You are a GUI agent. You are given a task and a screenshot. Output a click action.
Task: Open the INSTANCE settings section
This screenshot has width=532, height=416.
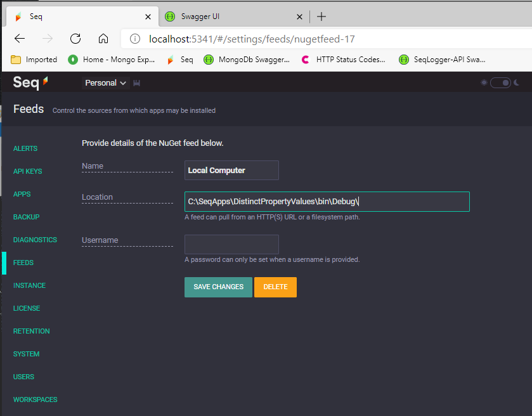coord(30,285)
